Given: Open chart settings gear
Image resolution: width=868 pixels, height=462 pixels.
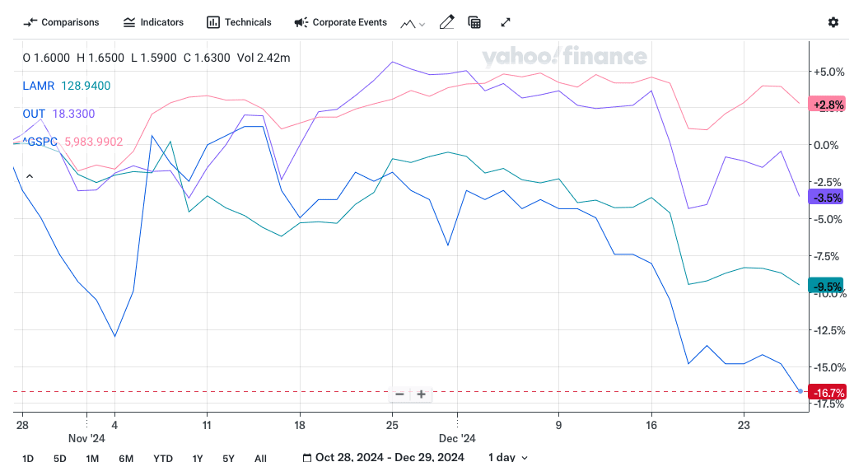Looking at the screenshot, I should click(x=833, y=22).
